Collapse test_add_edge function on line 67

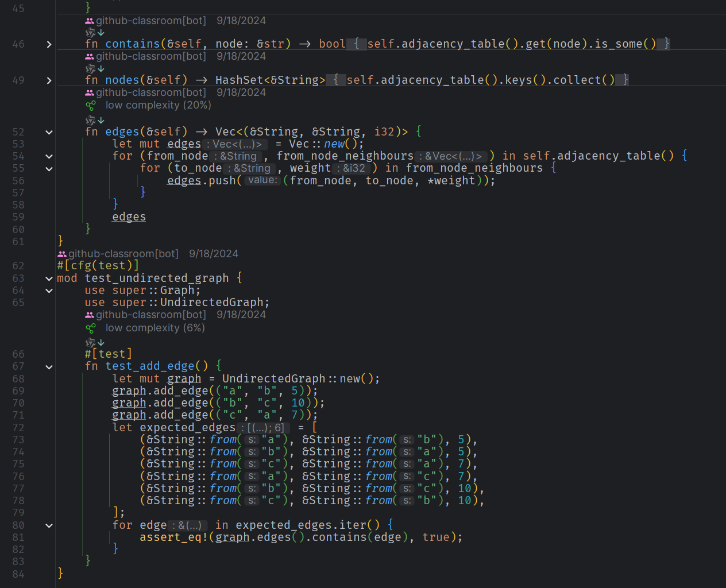49,367
